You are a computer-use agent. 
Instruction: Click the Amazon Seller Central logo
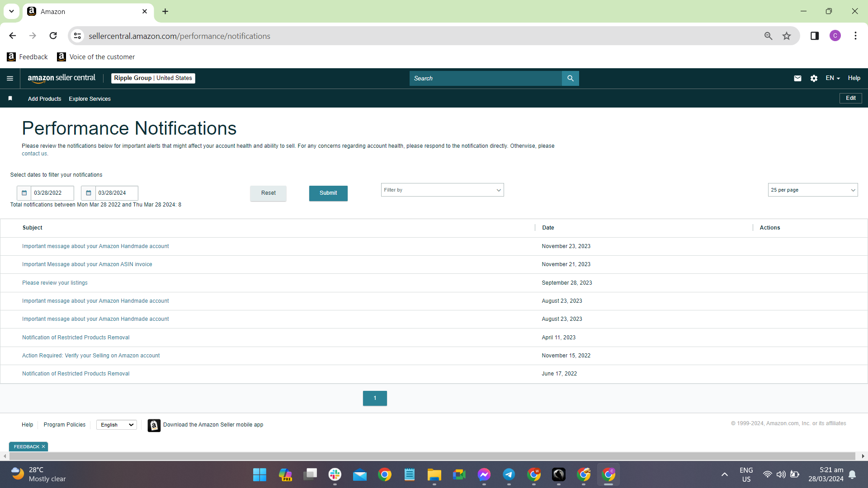(61, 78)
